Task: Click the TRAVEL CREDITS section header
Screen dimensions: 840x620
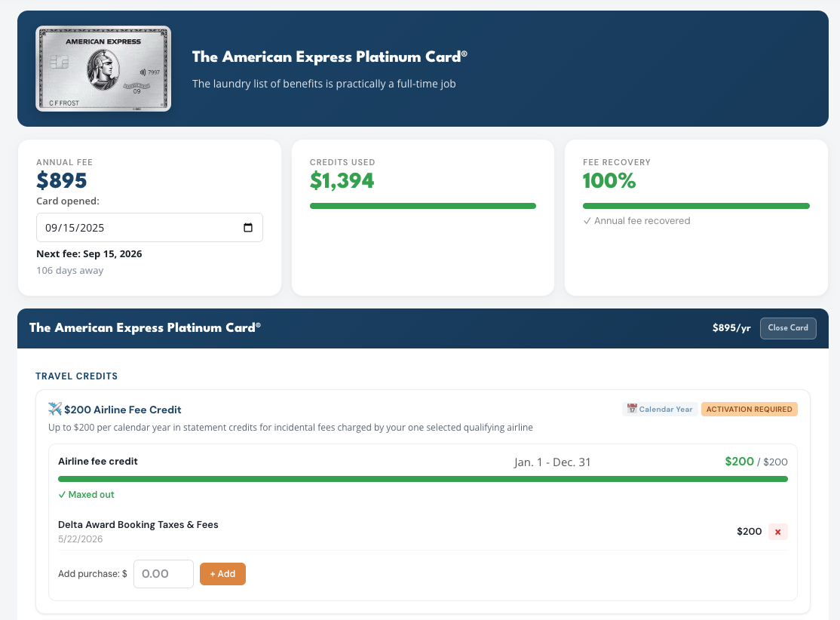Action: [x=77, y=376]
